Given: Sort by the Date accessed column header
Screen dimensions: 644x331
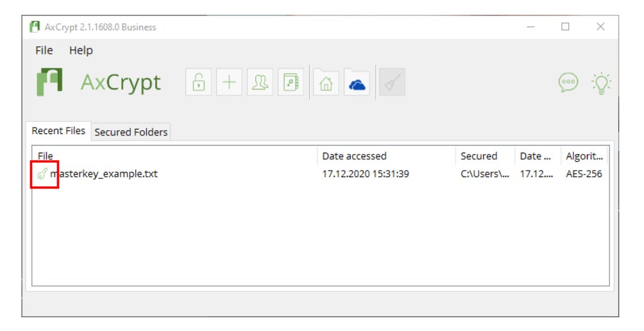Looking at the screenshot, I should (x=387, y=156).
